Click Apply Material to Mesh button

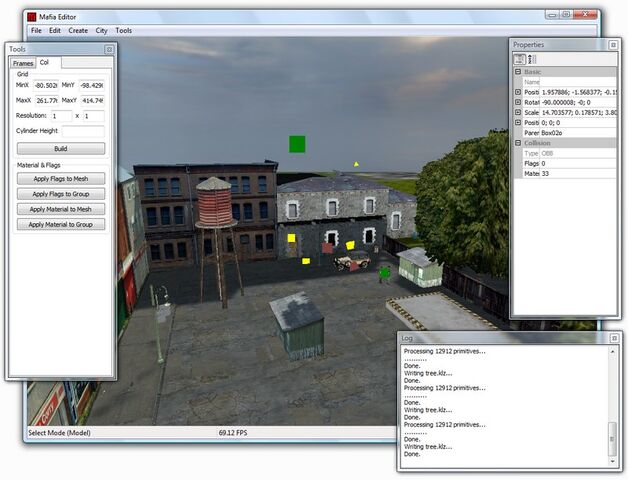coord(61,209)
